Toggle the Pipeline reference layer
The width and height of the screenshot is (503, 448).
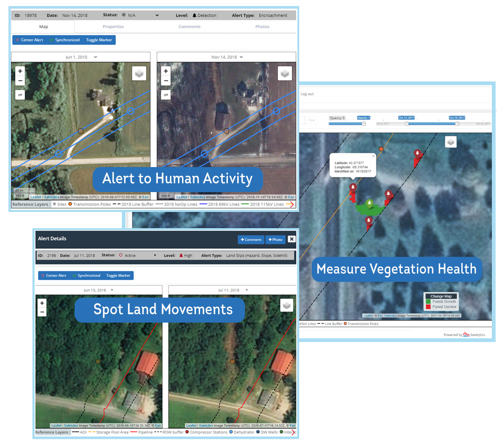141,432
